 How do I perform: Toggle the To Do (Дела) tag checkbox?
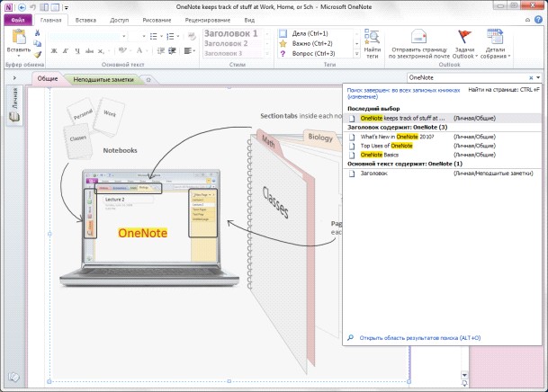point(283,33)
